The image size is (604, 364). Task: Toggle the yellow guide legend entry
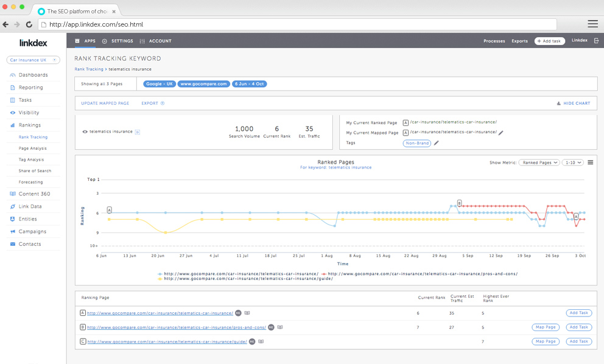pos(245,279)
